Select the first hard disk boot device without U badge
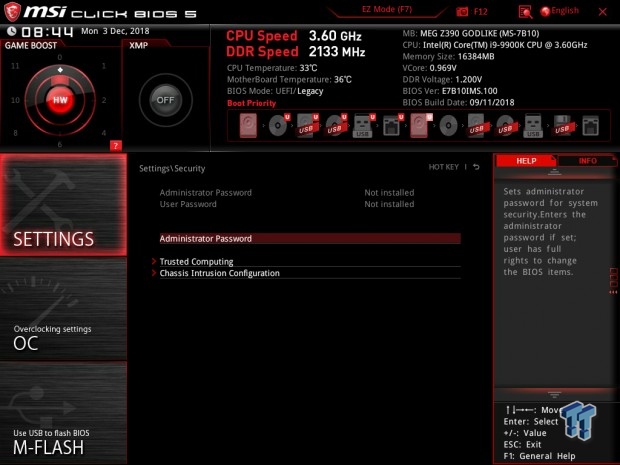The image size is (620, 465). coord(248,126)
